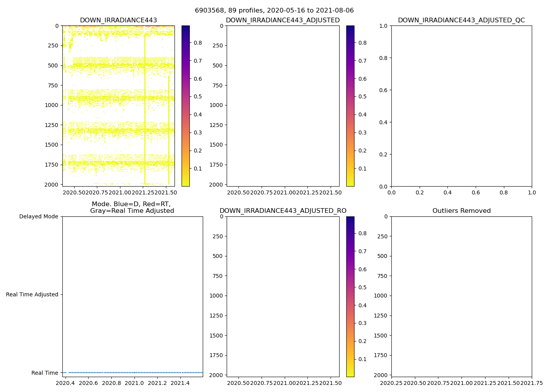Click the Real Time y-axis label
Image resolution: width=549 pixels, height=392 pixels.
(45, 373)
